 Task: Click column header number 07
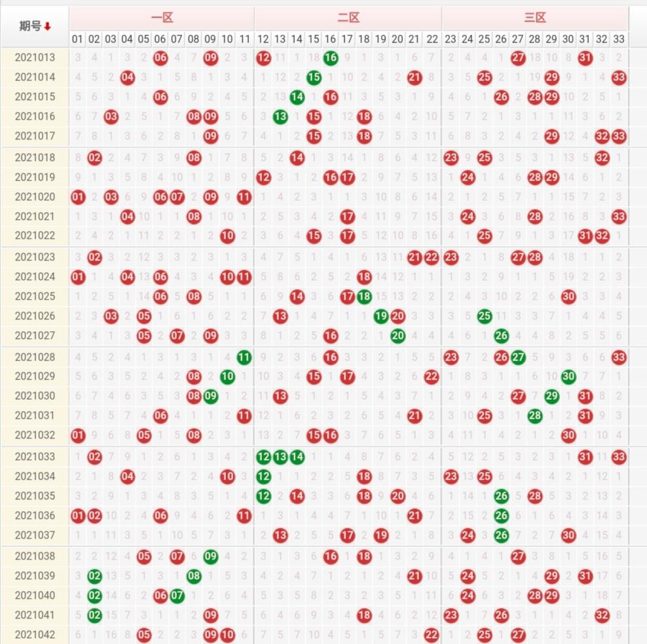point(177,39)
